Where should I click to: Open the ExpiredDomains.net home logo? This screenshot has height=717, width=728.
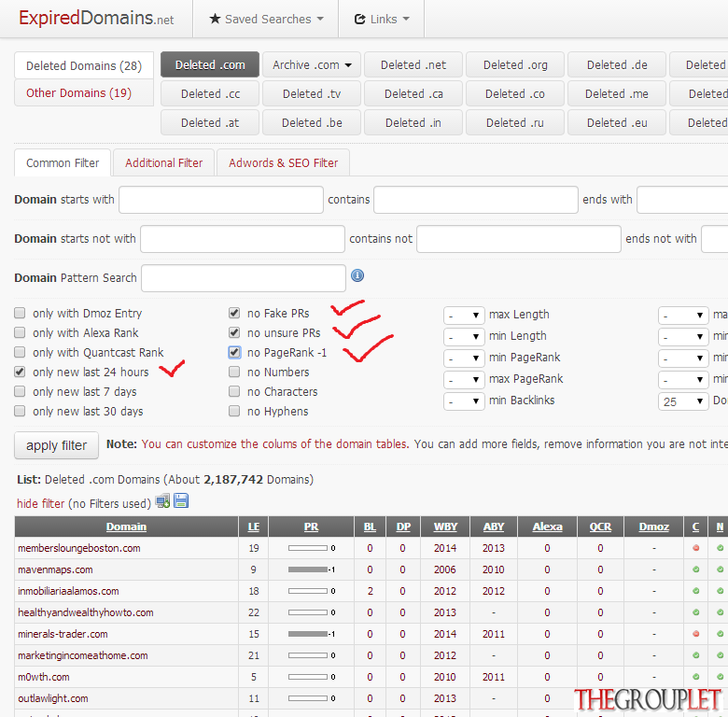(x=96, y=18)
